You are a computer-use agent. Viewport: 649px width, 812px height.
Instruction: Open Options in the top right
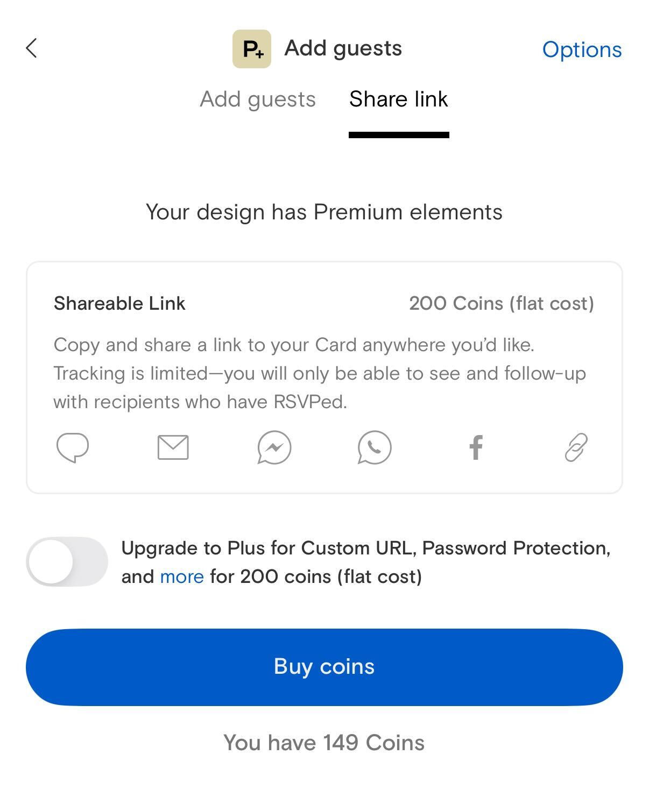click(582, 49)
